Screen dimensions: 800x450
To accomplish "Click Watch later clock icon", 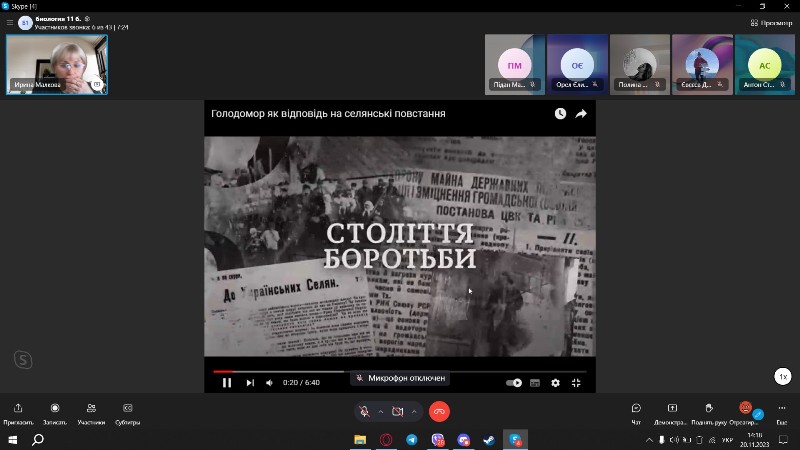I will pyautogui.click(x=560, y=114).
